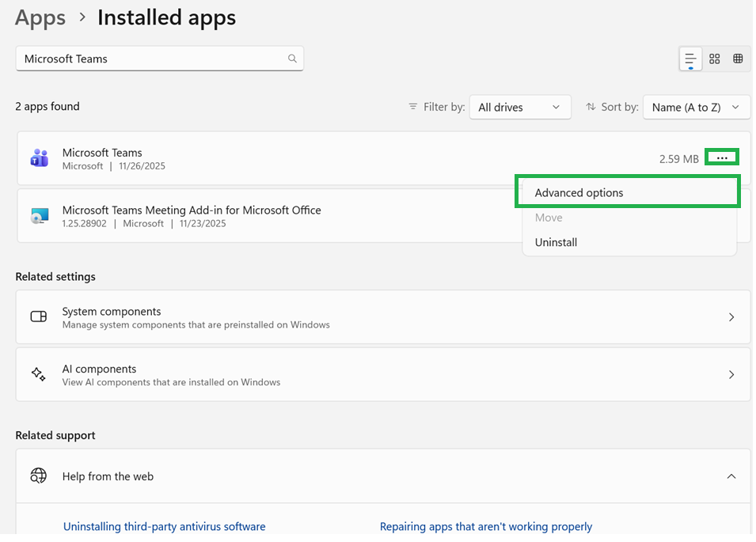Switch to list view layout
This screenshot has width=756, height=542.
click(690, 59)
